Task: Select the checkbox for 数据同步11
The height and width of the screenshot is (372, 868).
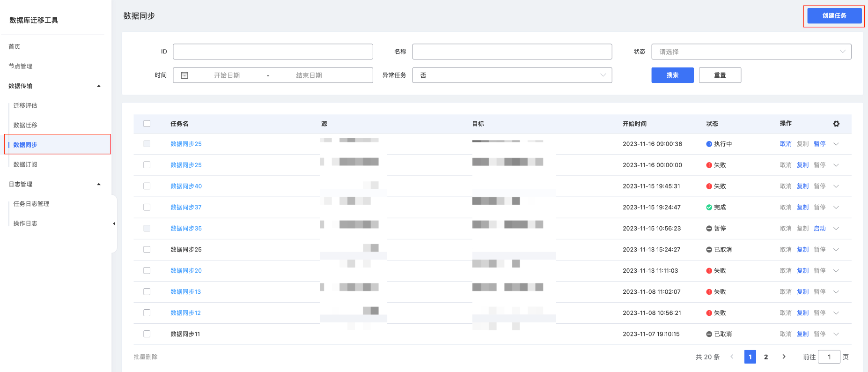Action: pos(147,334)
